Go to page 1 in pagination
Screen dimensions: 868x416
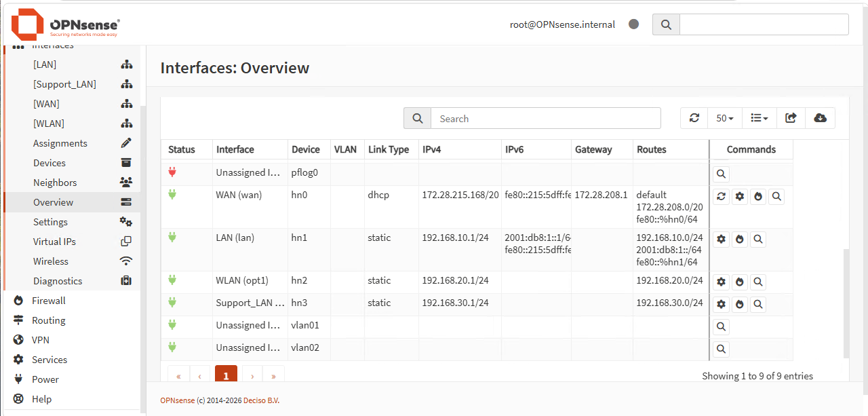(226, 375)
